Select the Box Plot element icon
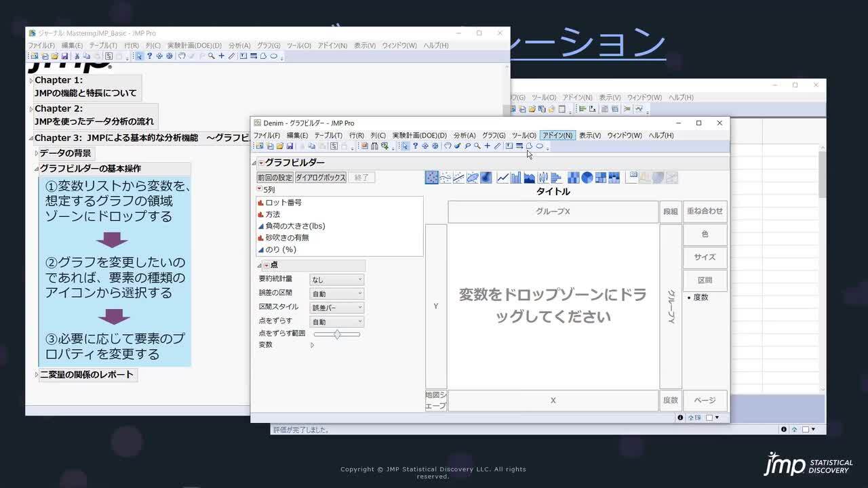 tap(542, 178)
